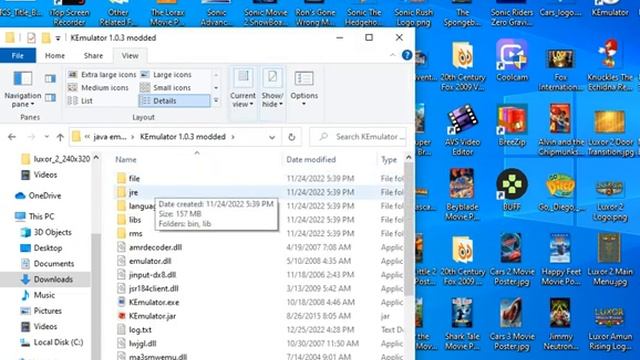Choose the Details layout option
The image size is (640, 360).
[174, 101]
